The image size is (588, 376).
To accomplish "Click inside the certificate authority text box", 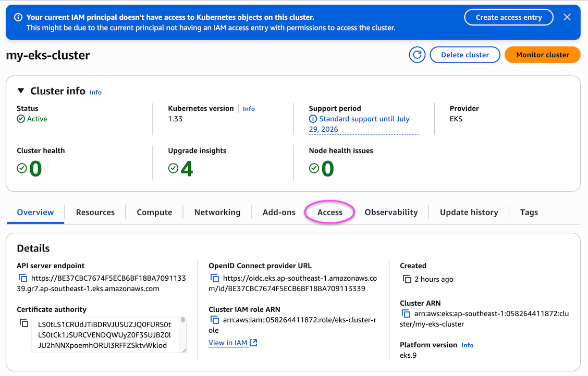I will click(x=104, y=334).
